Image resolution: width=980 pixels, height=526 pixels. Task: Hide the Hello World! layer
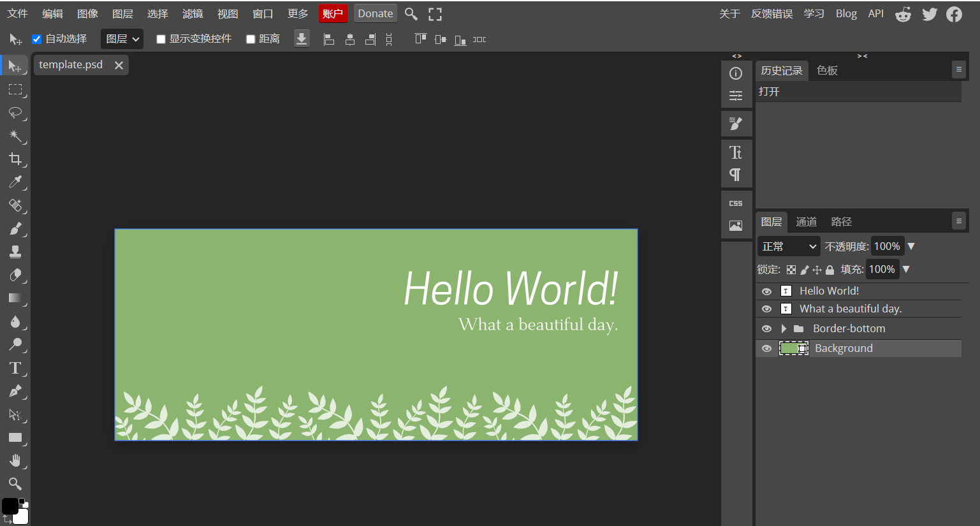[766, 291]
